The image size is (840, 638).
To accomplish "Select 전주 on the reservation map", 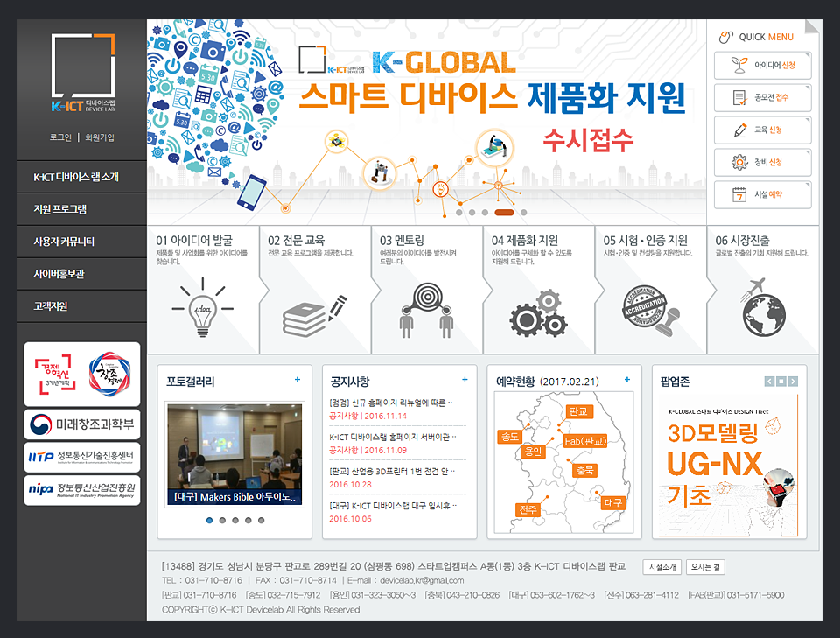I will (x=528, y=509).
